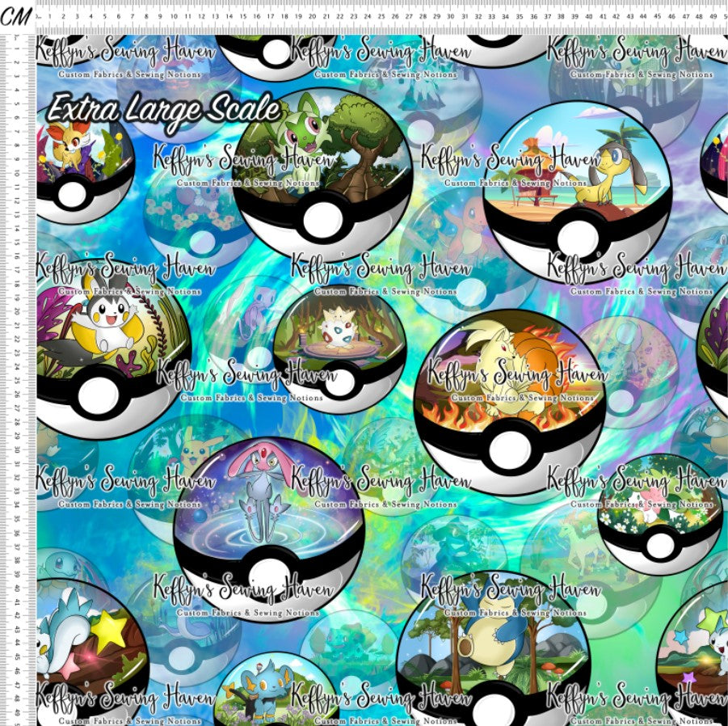Select the ball with the pink-headed creature in space

pyautogui.click(x=269, y=530)
